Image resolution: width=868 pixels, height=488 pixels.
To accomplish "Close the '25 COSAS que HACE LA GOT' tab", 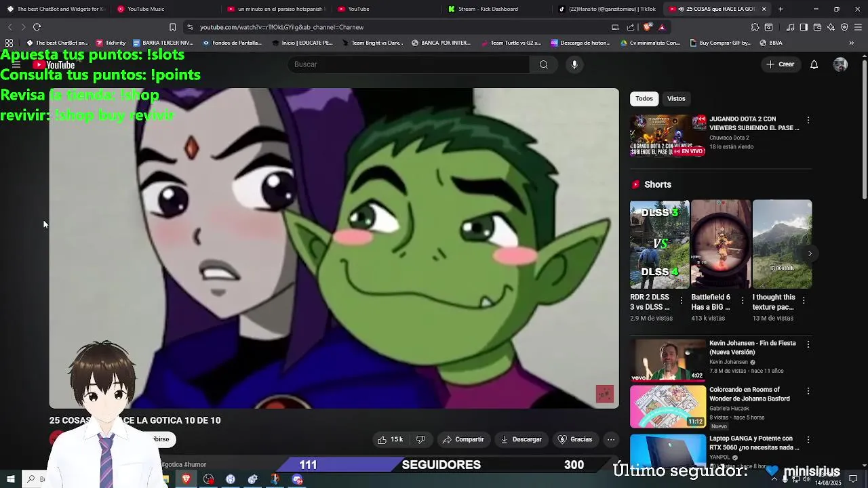I will (764, 9).
